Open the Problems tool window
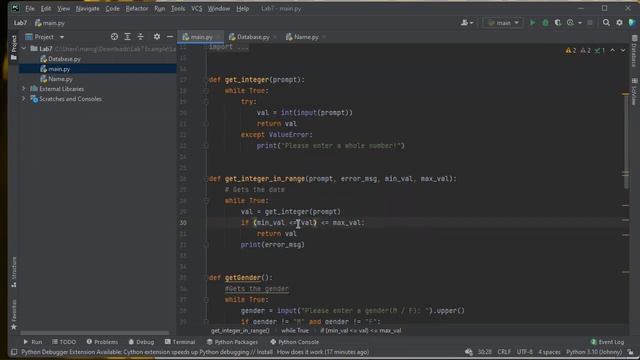This screenshot has width=640, height=360. click(102, 342)
